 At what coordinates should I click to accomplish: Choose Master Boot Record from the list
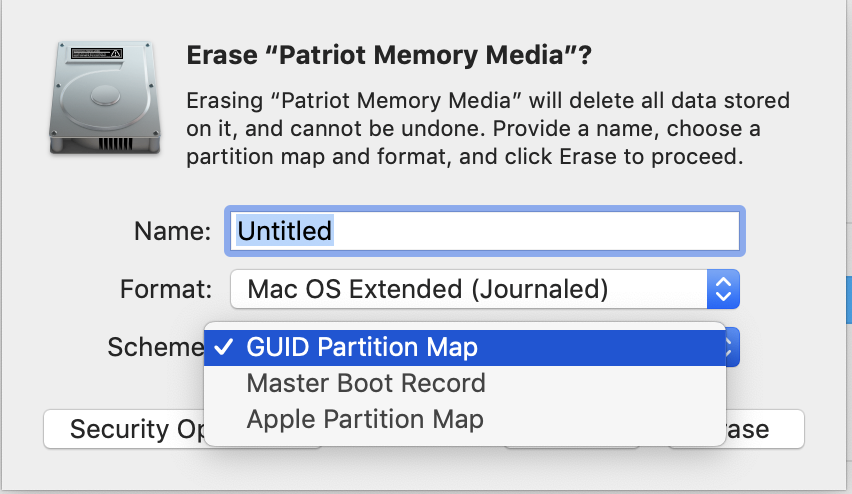[x=465, y=383]
